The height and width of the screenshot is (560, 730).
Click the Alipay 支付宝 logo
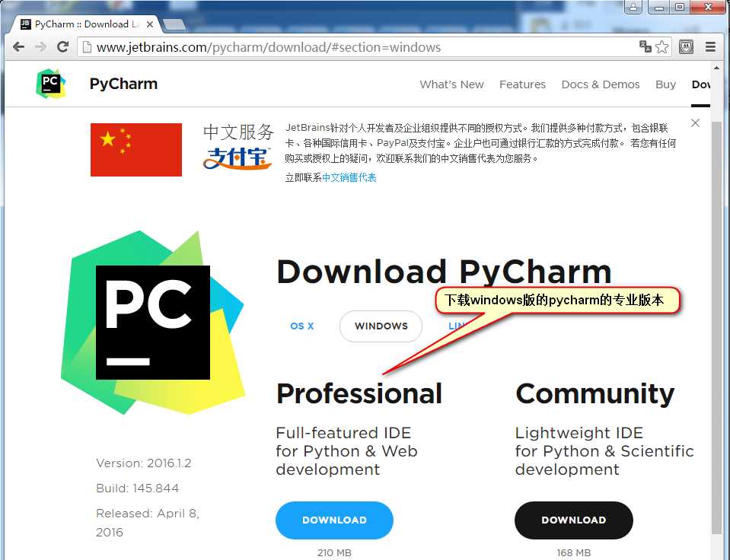[x=237, y=157]
